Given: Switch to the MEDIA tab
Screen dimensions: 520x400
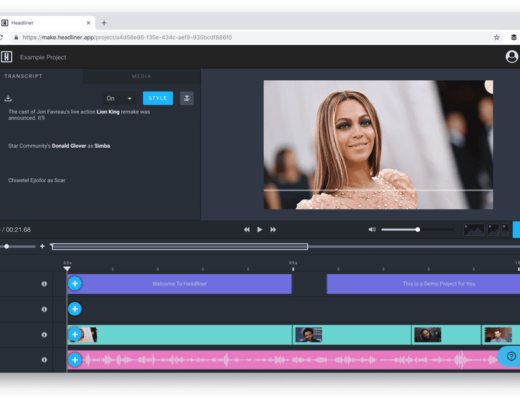Looking at the screenshot, I should click(141, 76).
